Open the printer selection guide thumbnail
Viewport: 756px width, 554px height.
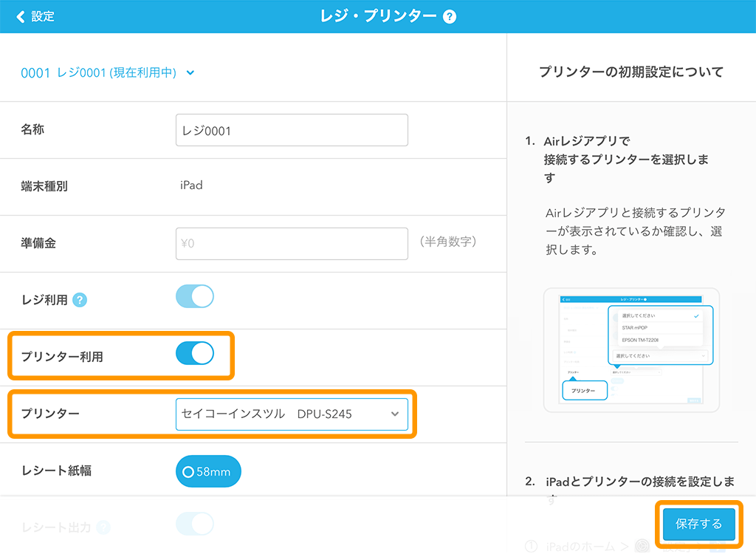click(631, 350)
